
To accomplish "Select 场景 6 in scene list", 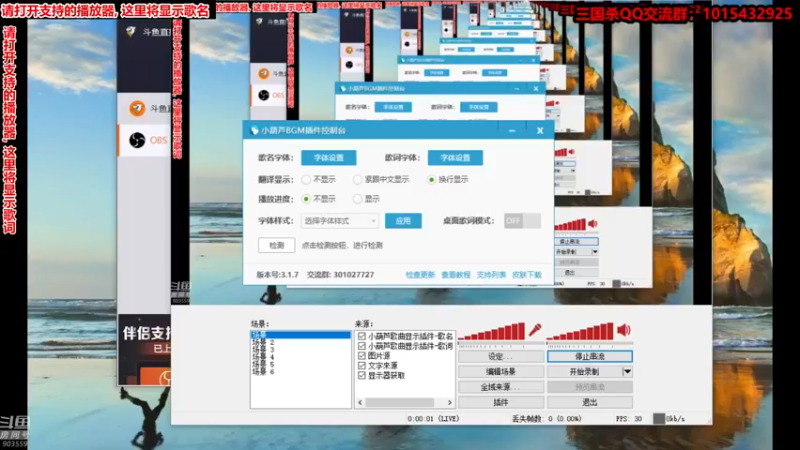I will [263, 371].
